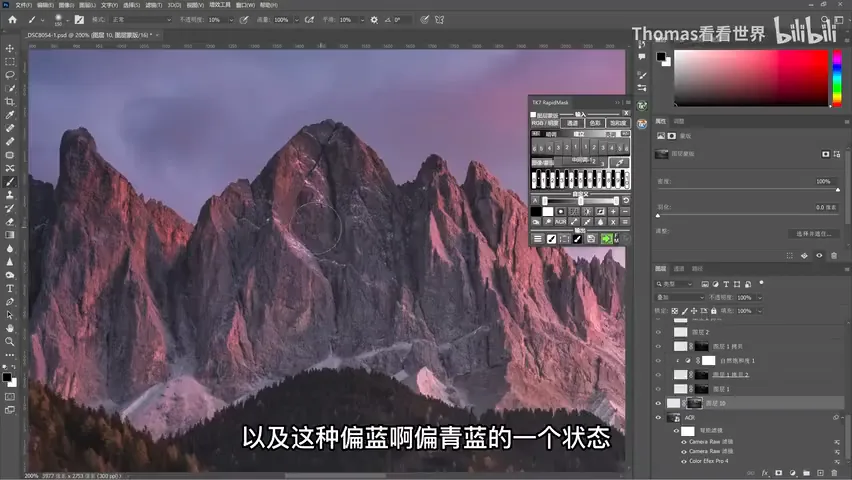Open the layer filter type dropdown (类型)

674,284
